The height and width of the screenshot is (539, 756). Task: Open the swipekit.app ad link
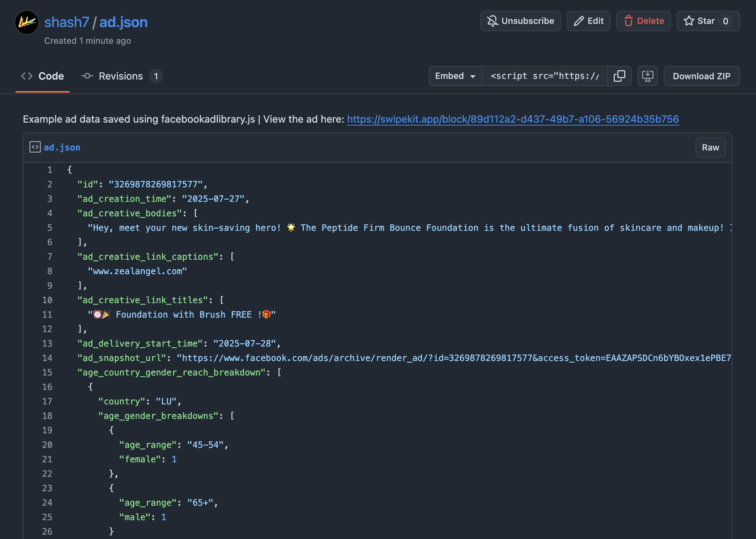coord(513,119)
